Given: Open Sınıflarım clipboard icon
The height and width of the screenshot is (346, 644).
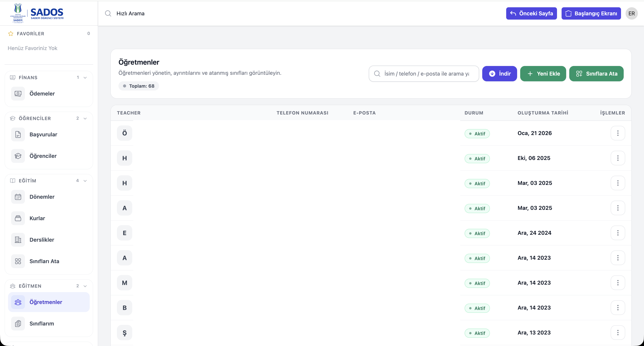Looking at the screenshot, I should click(x=18, y=324).
